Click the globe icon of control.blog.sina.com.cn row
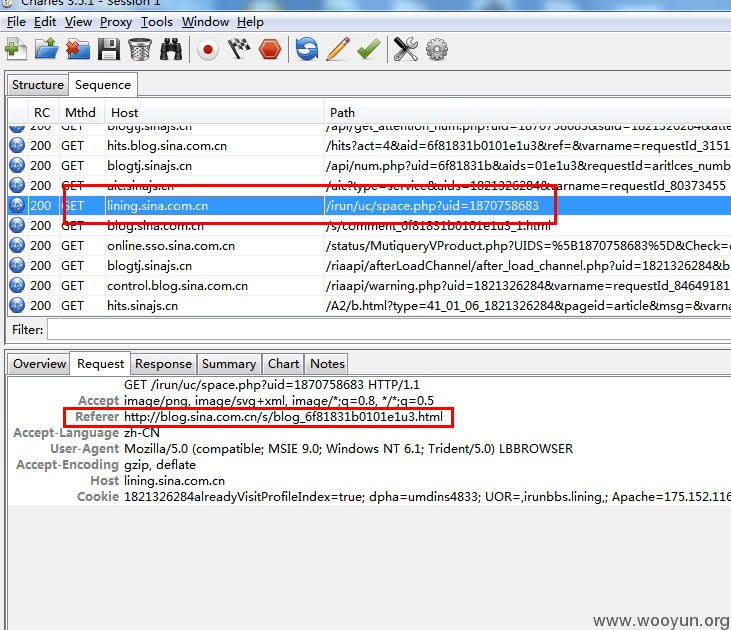731x630 pixels. pyautogui.click(x=17, y=285)
